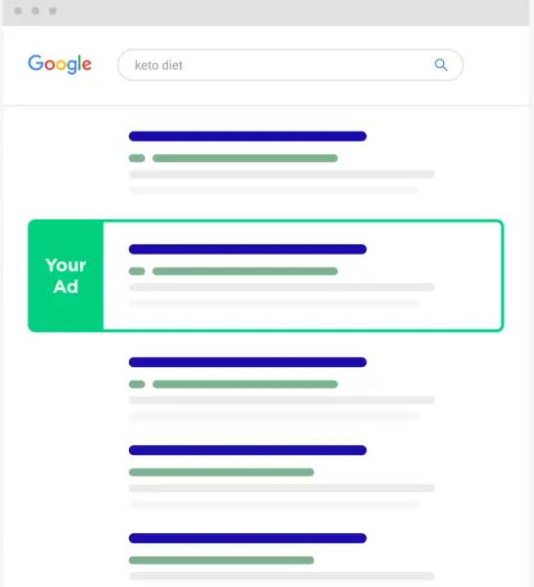Click the gray description line of third result
The height and width of the screenshot is (587, 534).
click(x=282, y=400)
